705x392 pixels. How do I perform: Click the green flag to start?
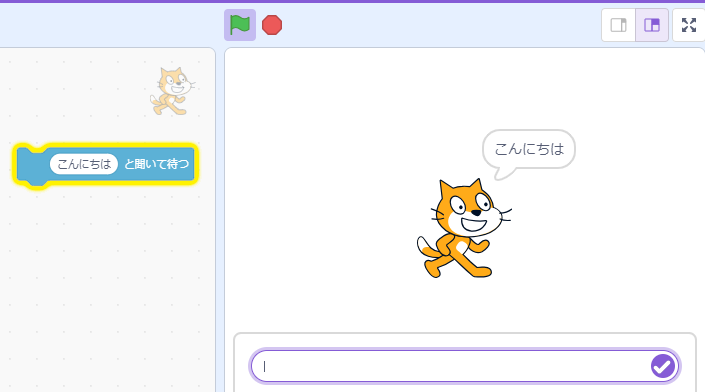[240, 25]
